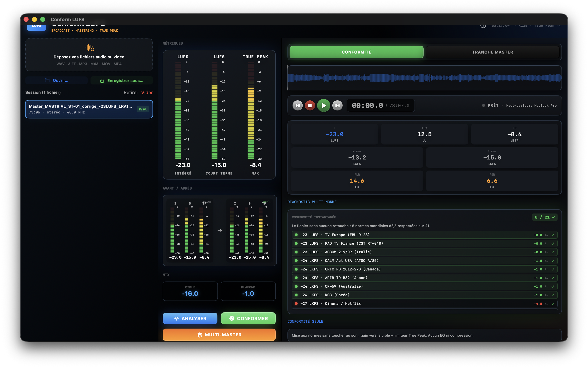Click the S max -15.0 LUFS card
The image size is (588, 368).
pos(492,157)
